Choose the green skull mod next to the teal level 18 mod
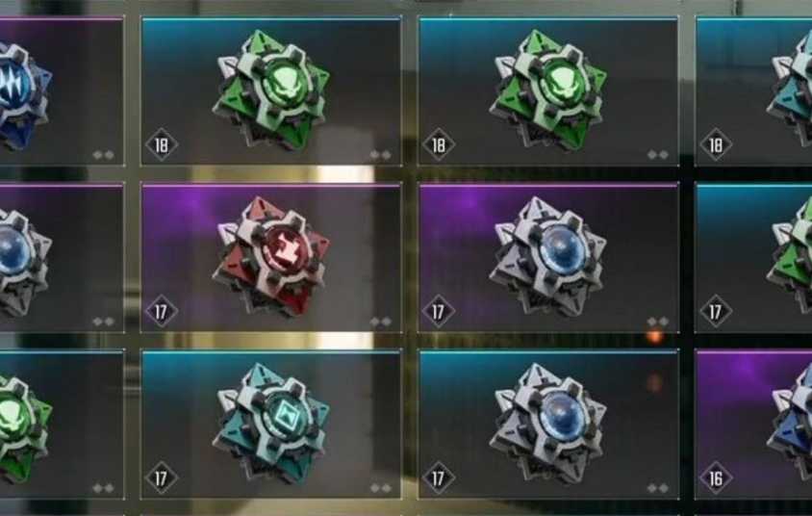 [548, 91]
